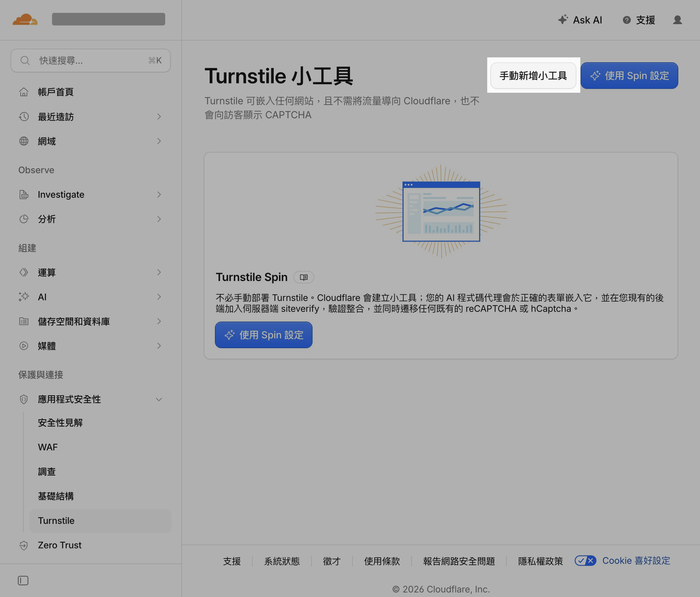Click the Turnstile Spin card heading
The image size is (700, 597).
coord(252,277)
